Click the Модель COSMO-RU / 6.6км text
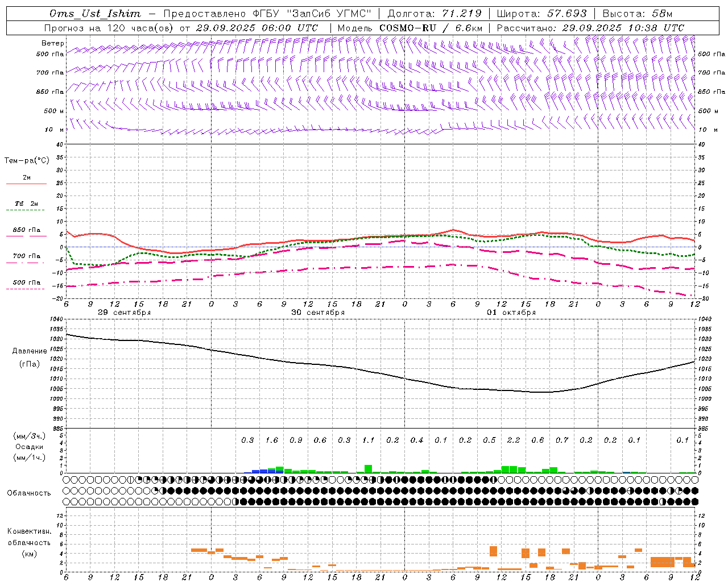Screen dimensions: 728x582 click(x=409, y=28)
